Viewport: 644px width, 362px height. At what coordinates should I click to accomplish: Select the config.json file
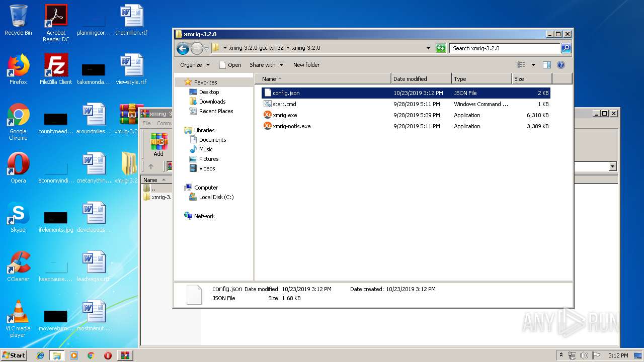coord(406,93)
